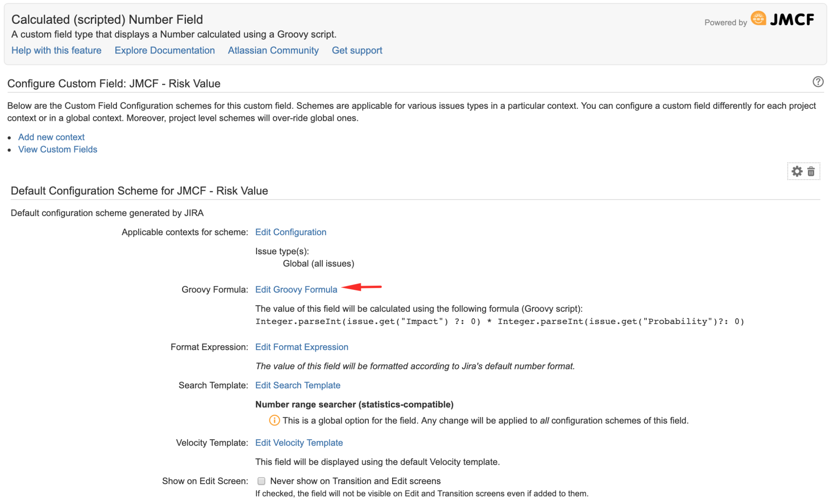Image resolution: width=828 pixels, height=504 pixels.
Task: Open Help with this feature link
Action: click(56, 50)
